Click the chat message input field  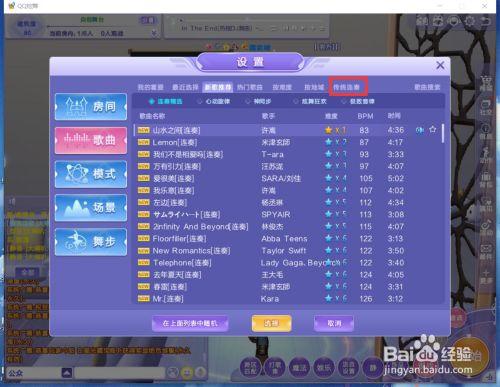coord(119,372)
